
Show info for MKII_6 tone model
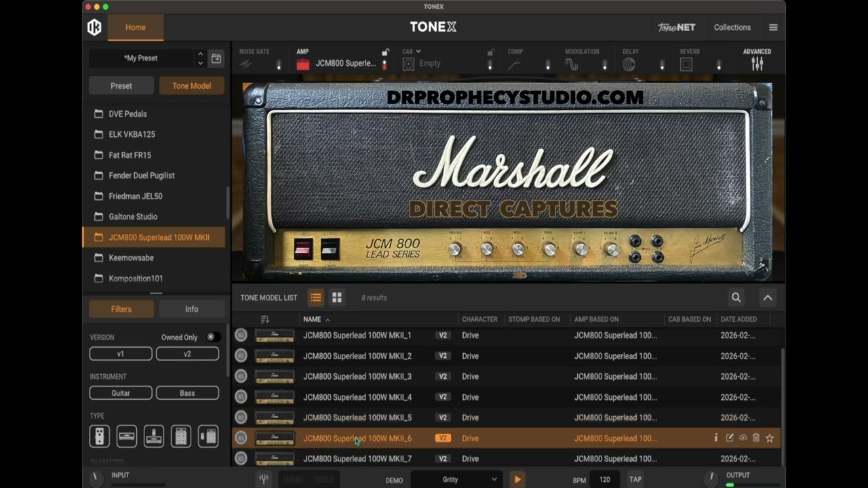715,438
